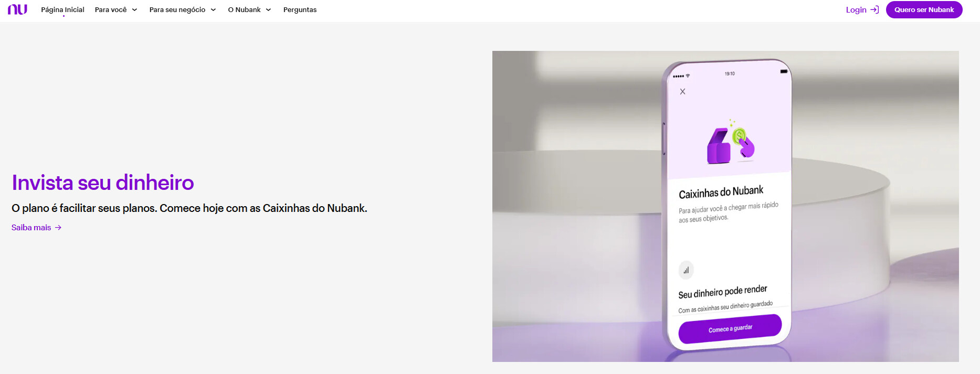Click the Caixinhas do Nubank title on phone
The width and height of the screenshot is (980, 374).
(721, 192)
